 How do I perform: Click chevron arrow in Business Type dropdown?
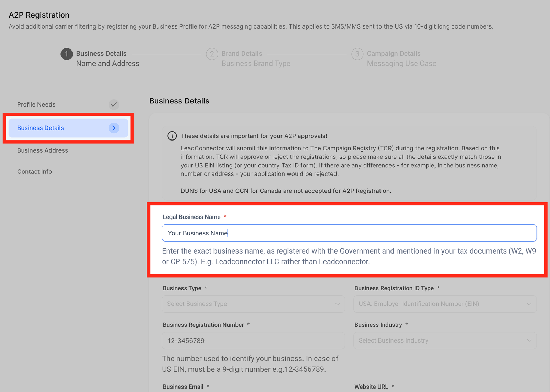point(337,304)
